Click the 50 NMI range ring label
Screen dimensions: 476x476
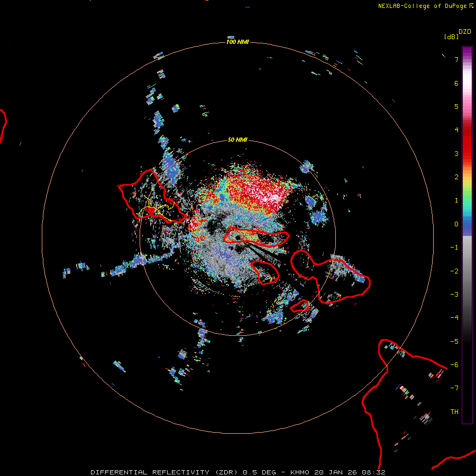237,140
